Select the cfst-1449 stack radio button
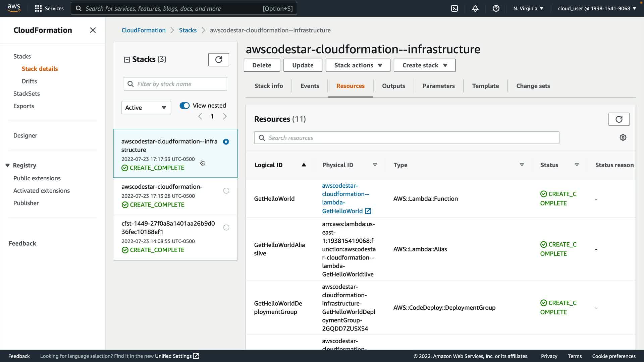The height and width of the screenshot is (362, 644). (226, 228)
